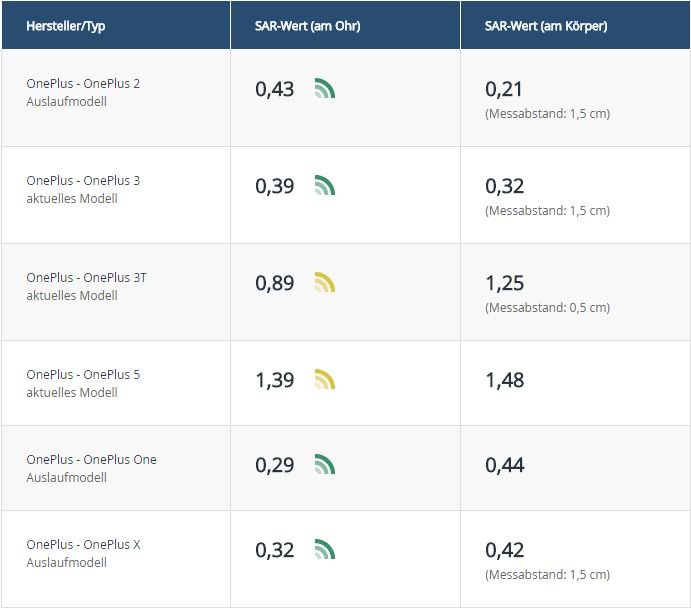Click the SAR-Wert (am Ohr) column header
Image resolution: width=691 pixels, height=610 pixels.
(346, 25)
